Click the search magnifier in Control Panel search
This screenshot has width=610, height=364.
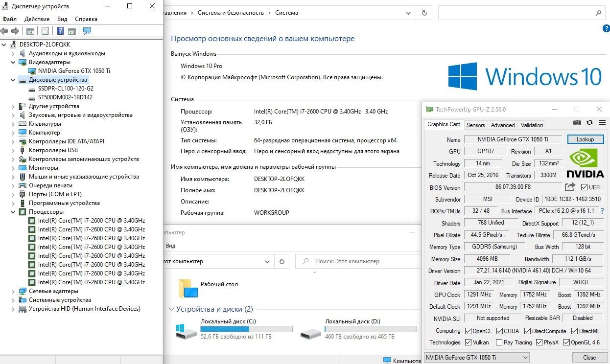coord(599,13)
